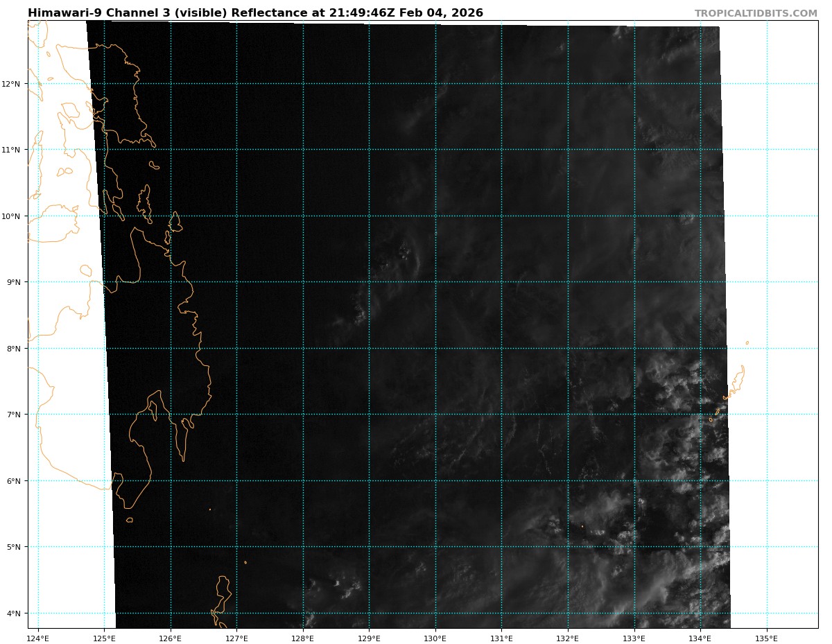Click the grid intersection at 126°E 8°N
The height and width of the screenshot is (644, 832).
coord(171,349)
